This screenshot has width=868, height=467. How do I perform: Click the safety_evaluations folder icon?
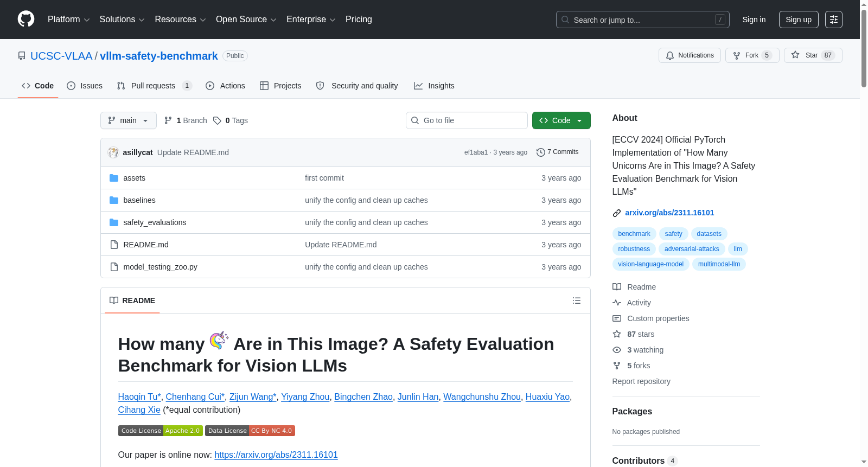114,222
